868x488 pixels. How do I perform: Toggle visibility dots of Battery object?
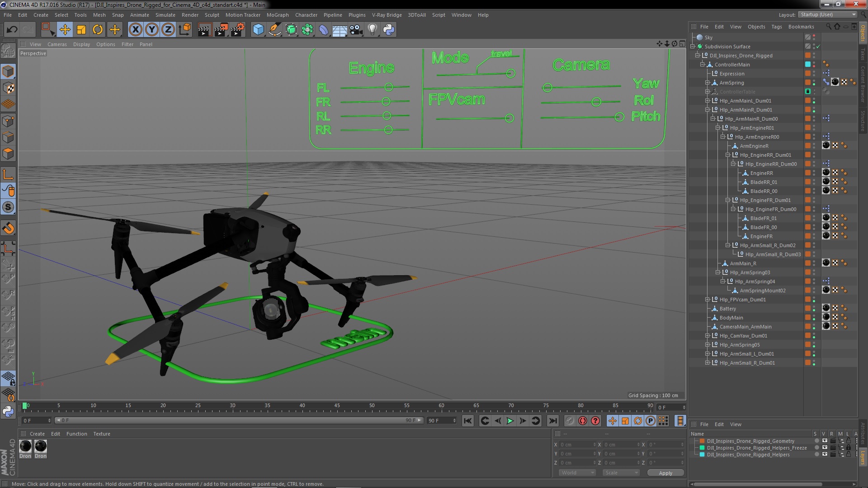coord(814,309)
